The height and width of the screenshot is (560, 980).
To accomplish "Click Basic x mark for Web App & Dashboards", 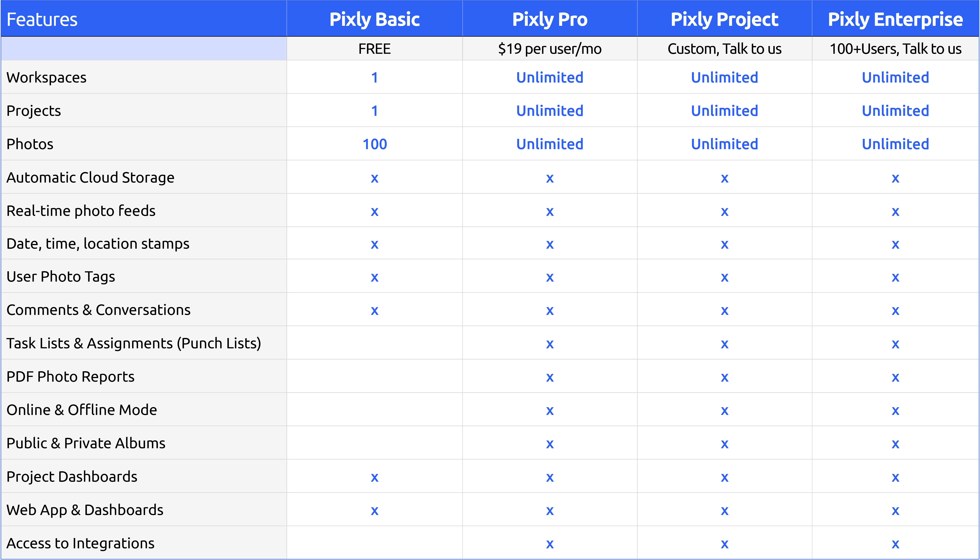I will point(374,511).
